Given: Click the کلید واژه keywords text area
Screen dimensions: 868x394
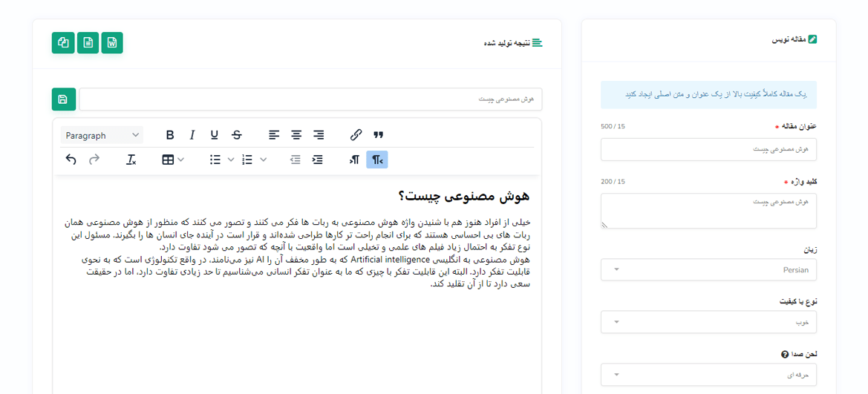Looking at the screenshot, I should click(708, 211).
